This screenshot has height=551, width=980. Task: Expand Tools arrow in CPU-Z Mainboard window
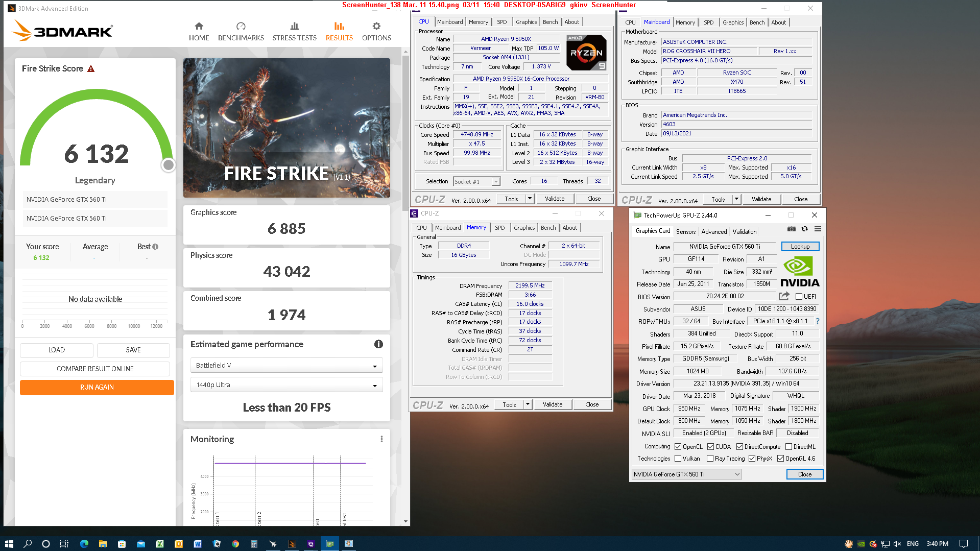(736, 199)
